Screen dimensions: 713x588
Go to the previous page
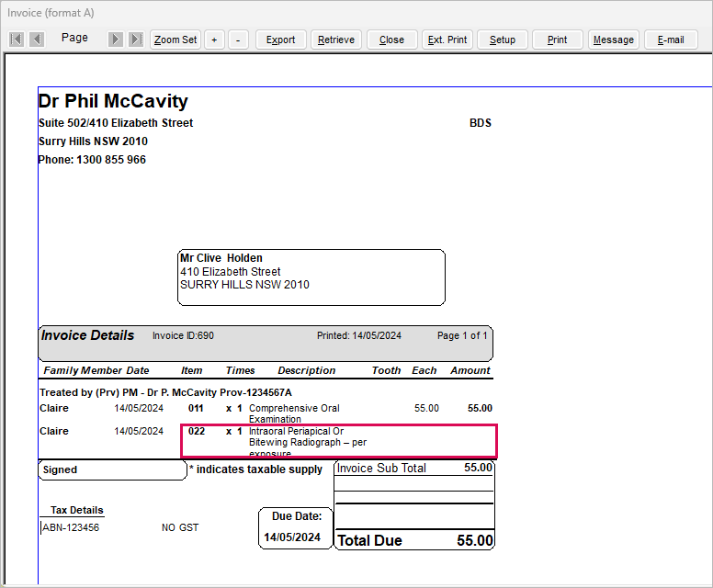pyautogui.click(x=37, y=40)
